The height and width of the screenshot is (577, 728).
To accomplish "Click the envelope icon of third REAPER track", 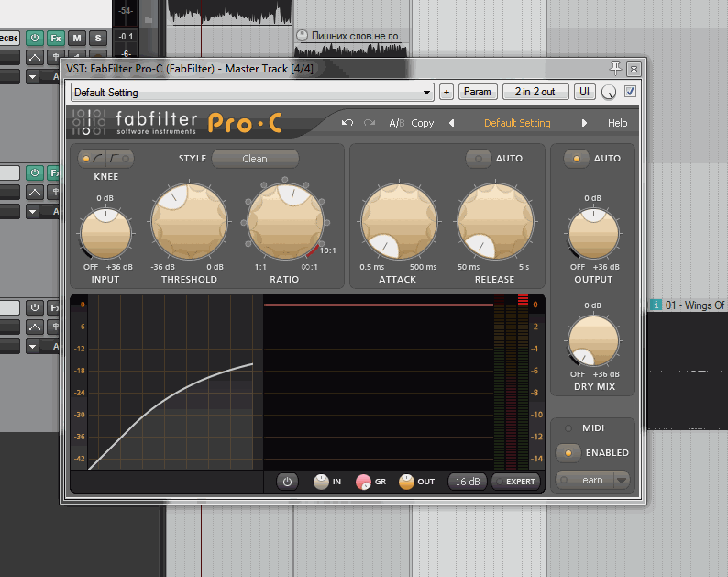I will 34,327.
